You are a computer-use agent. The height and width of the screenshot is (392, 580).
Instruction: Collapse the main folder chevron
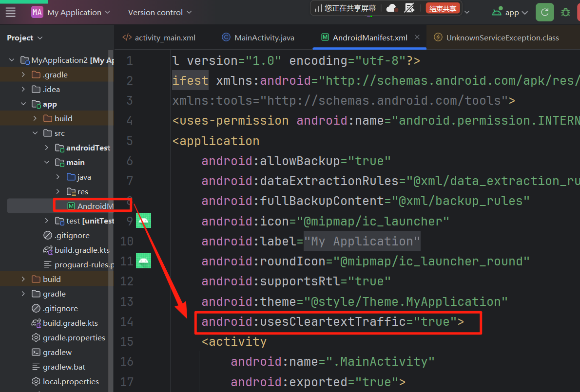47,162
